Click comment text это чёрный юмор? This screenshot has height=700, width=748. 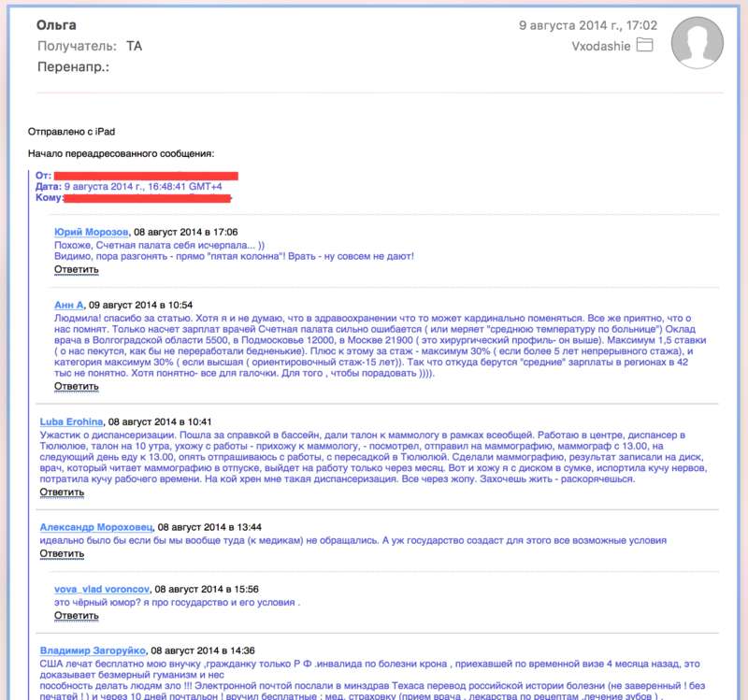pyautogui.click(x=177, y=603)
